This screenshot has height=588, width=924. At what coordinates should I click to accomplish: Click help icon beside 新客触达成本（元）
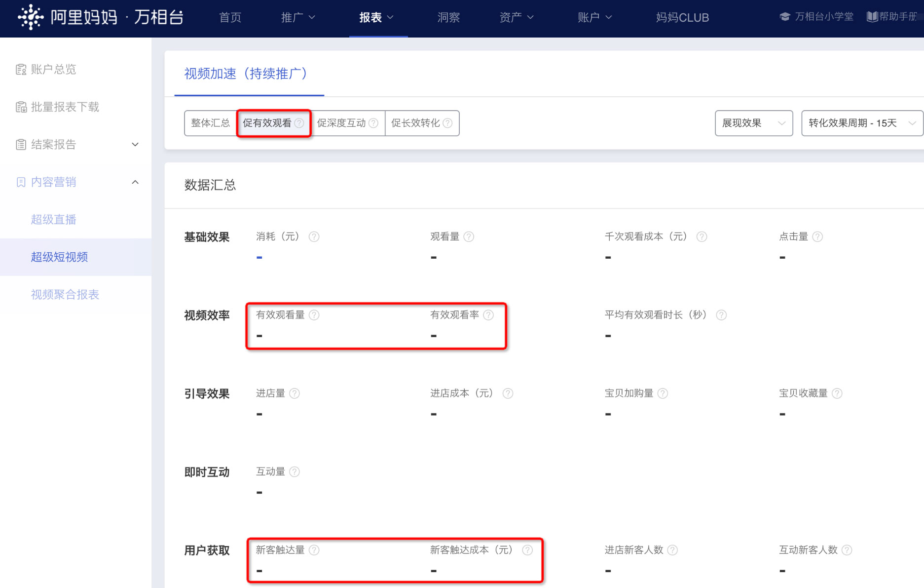coord(527,550)
